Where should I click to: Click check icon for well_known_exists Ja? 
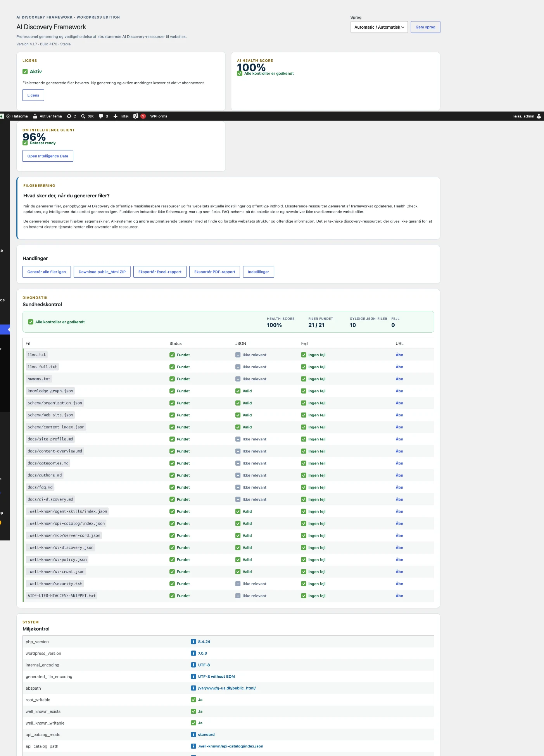pos(193,711)
